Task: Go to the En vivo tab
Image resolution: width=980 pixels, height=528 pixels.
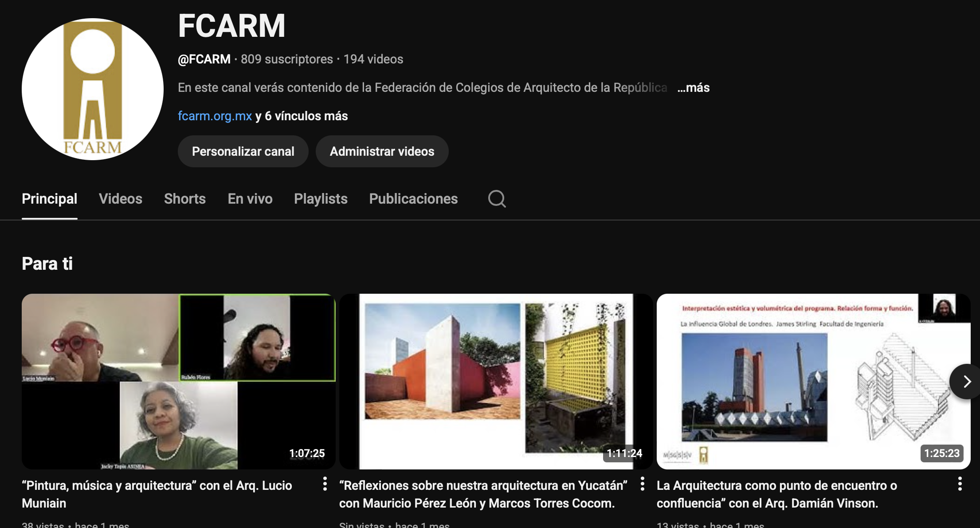Action: click(250, 199)
